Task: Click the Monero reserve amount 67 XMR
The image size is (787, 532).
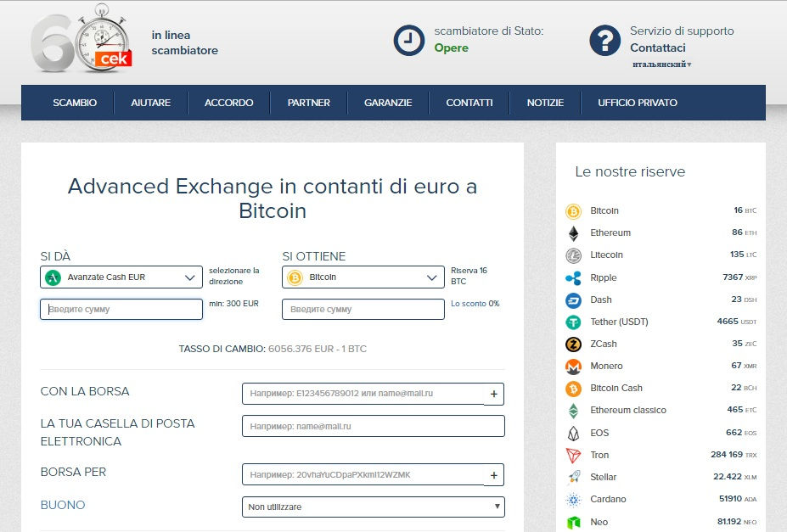Action: coord(744,366)
